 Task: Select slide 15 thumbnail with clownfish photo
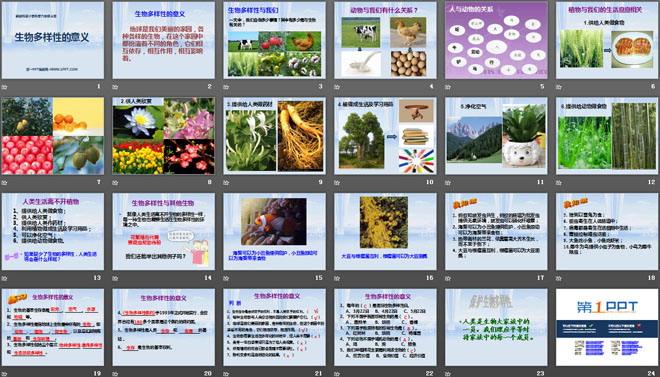(274, 231)
